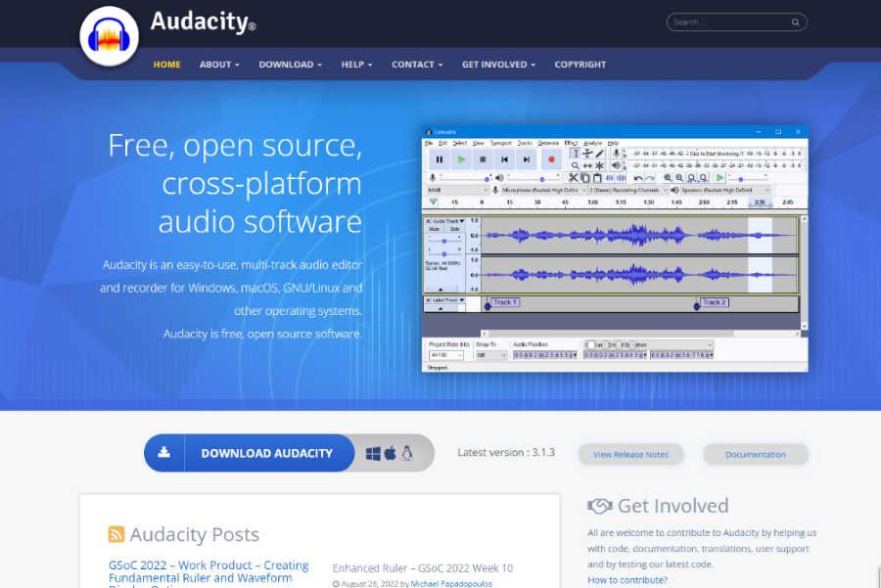881x588 pixels.
Task: Click the Cut scissors icon
Action: coord(573,178)
